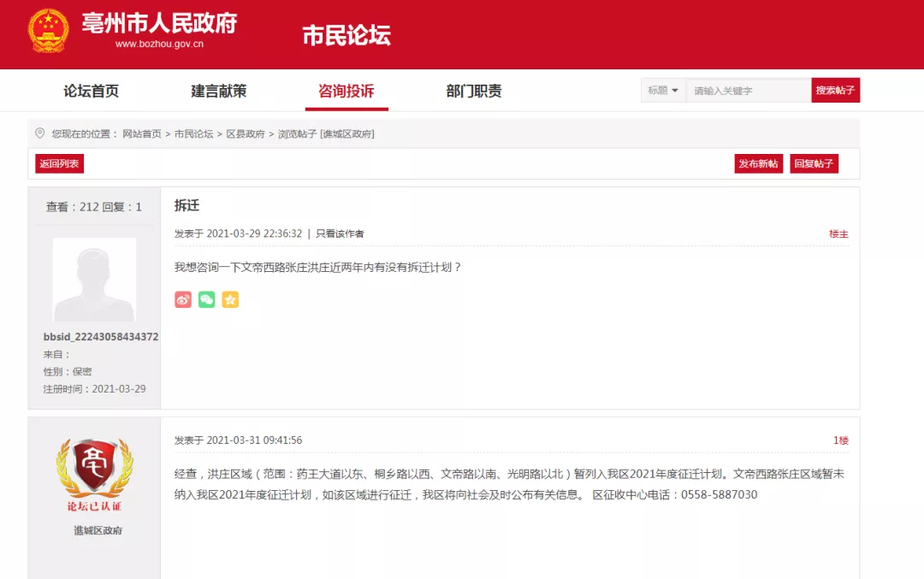Image resolution: width=924 pixels, height=579 pixels.
Task: Open 网站首页 breadcrumb link
Action: coord(142,133)
